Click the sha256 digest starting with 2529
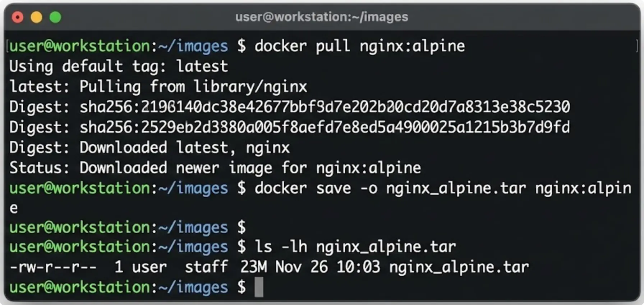644x305 pixels. coord(325,127)
